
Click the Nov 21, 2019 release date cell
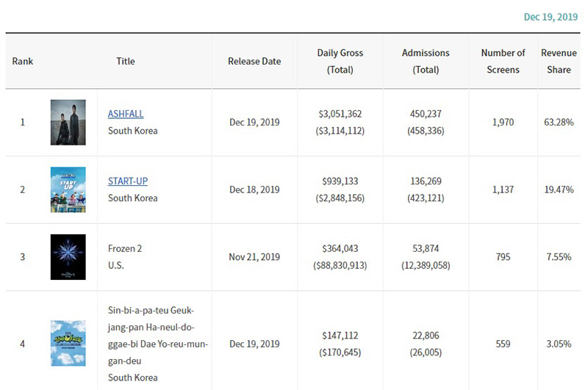[x=254, y=257]
